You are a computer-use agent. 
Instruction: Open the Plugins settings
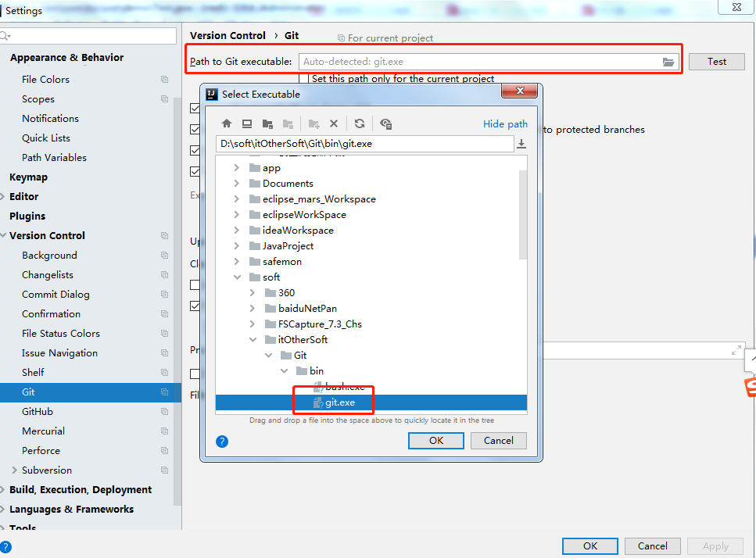(27, 216)
